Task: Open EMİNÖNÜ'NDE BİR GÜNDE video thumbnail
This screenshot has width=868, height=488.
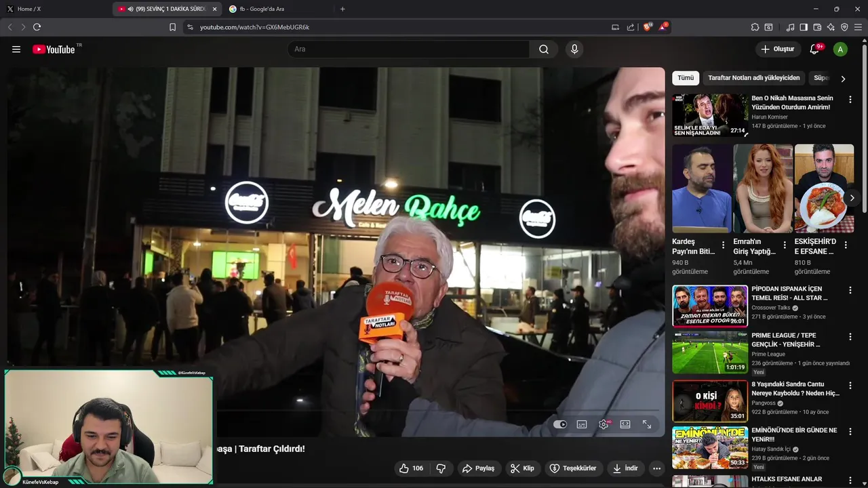Action: (x=710, y=447)
